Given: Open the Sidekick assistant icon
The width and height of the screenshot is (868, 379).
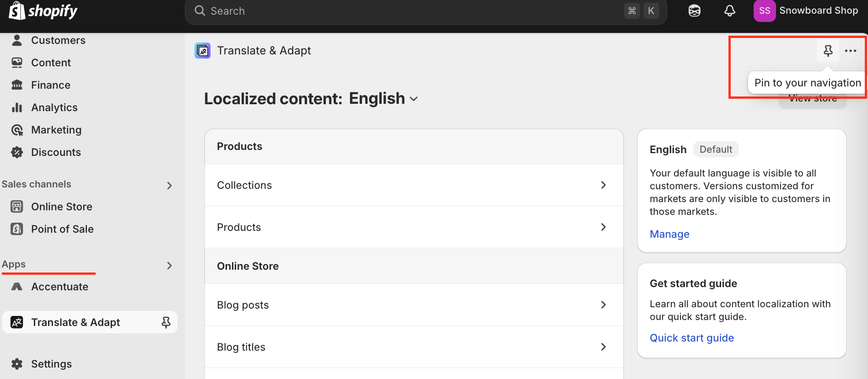Looking at the screenshot, I should click(x=695, y=11).
